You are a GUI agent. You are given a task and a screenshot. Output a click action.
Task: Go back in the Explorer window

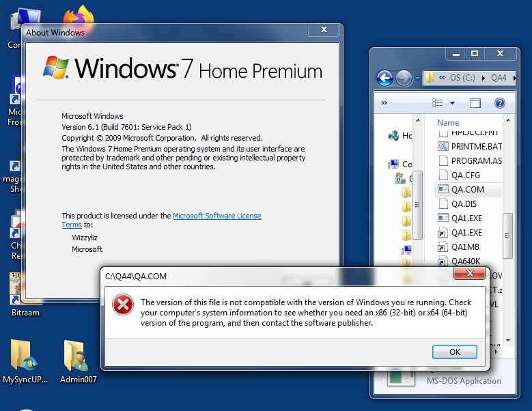point(385,79)
